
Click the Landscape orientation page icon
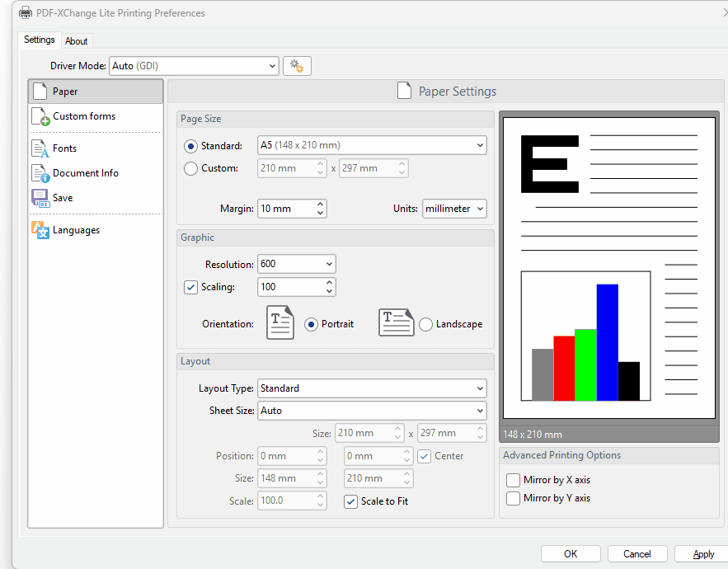pos(396,322)
